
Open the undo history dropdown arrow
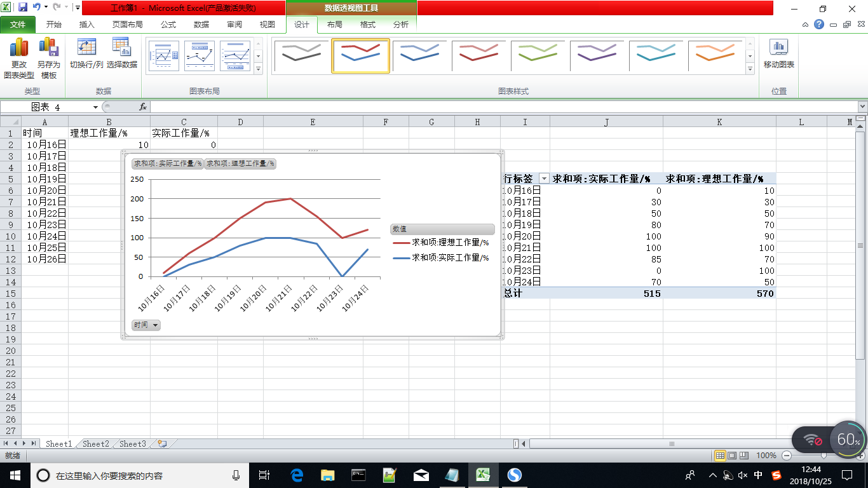[46, 8]
